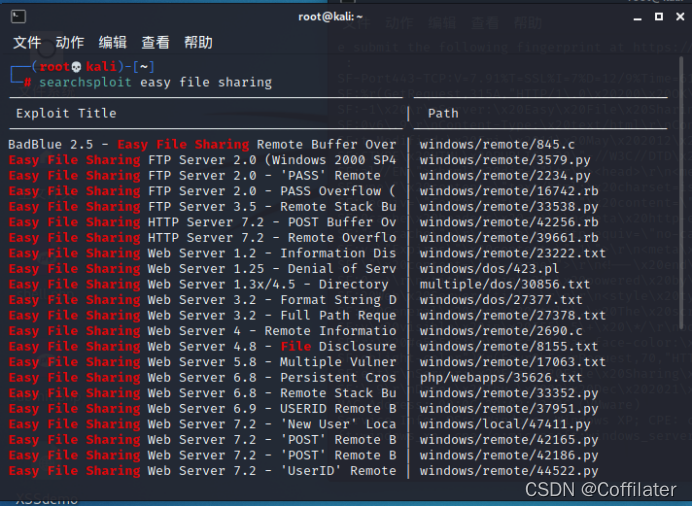The height and width of the screenshot is (507, 693).
Task: Click the 'HTTP Server 7.2 - POST Buffer Ov' title
Action: [272, 222]
